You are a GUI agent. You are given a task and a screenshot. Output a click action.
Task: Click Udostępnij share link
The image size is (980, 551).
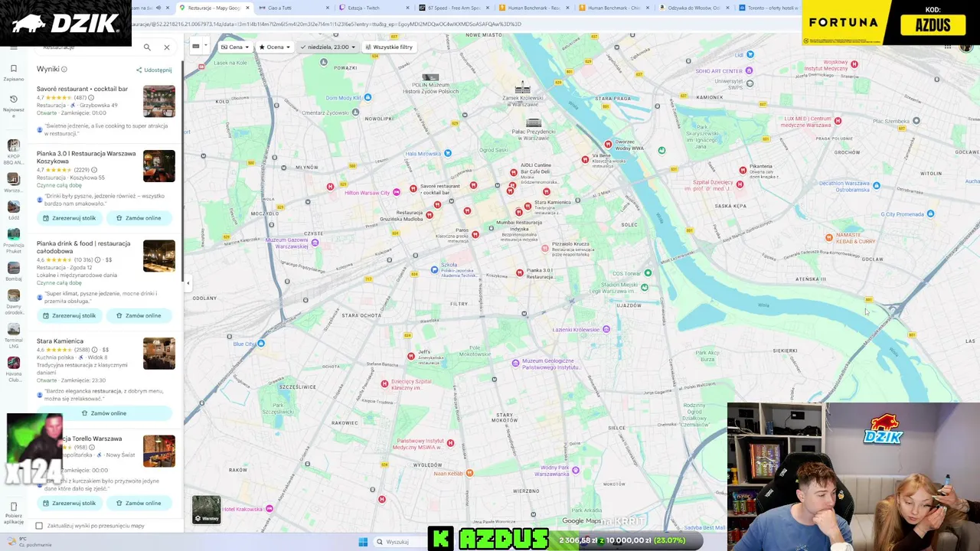154,70
